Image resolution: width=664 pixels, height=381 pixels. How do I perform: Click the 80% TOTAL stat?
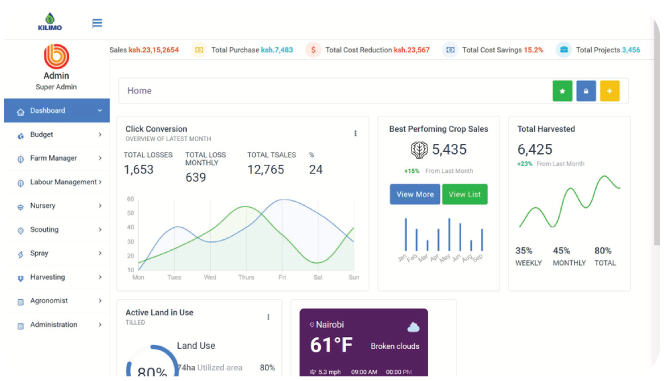point(605,256)
